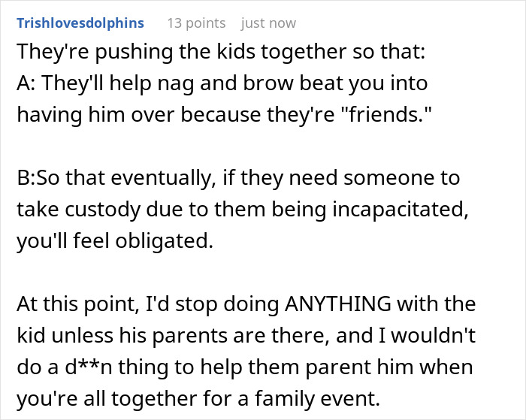Click the "13 points" score label

pyautogui.click(x=196, y=23)
